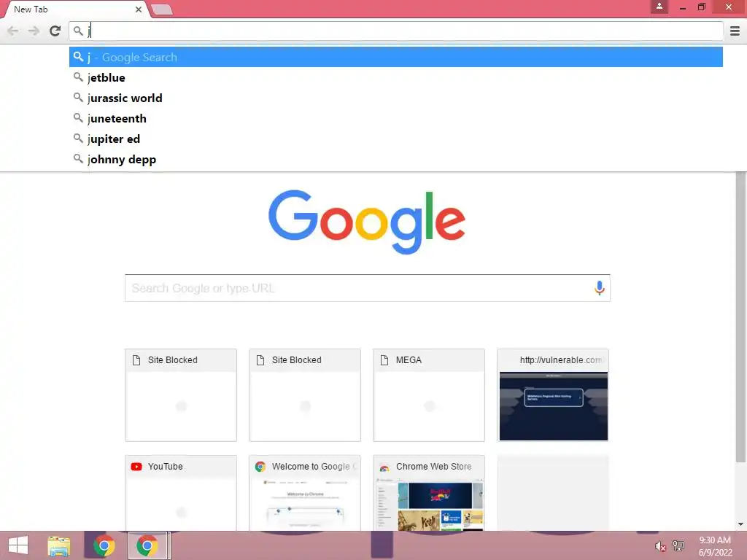The image size is (747, 560).
Task: Open the taskbar clock showing 9:30 AM
Action: coord(715,546)
